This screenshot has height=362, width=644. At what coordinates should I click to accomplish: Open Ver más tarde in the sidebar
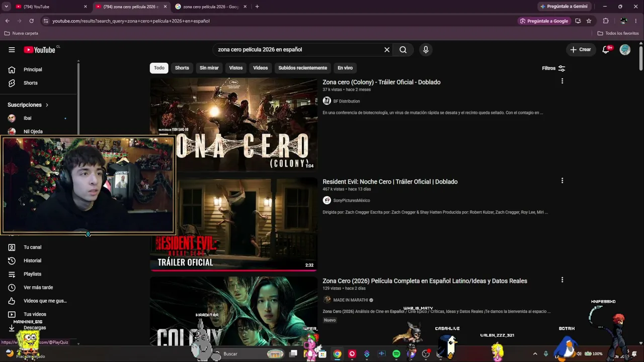click(38, 288)
